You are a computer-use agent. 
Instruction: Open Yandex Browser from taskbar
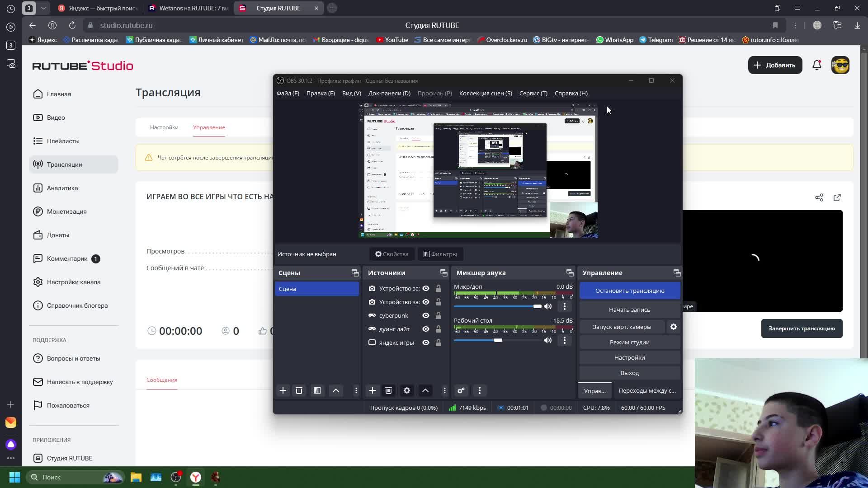pyautogui.click(x=196, y=477)
